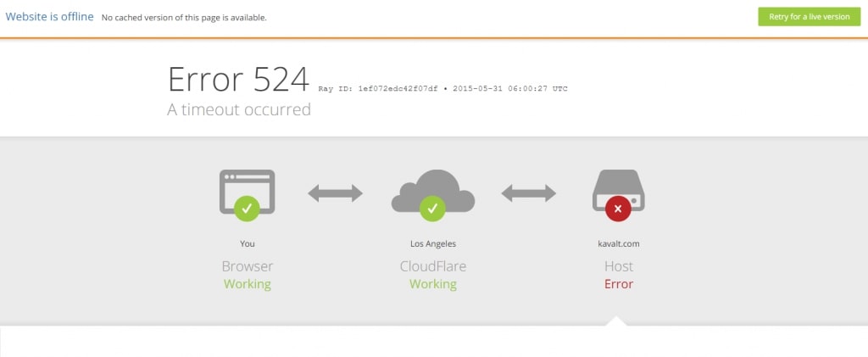
Task: Click the Los Angeles location label
Action: [433, 243]
